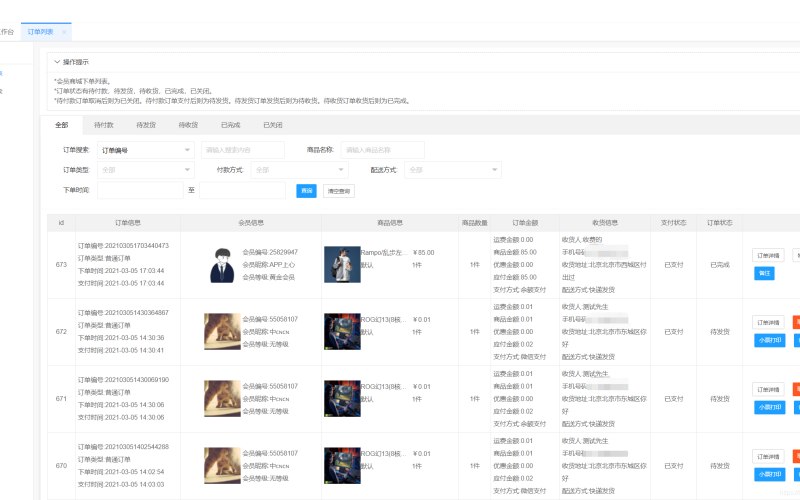Click order number 202103051430364867
This screenshot has width=800, height=500.
(136, 313)
